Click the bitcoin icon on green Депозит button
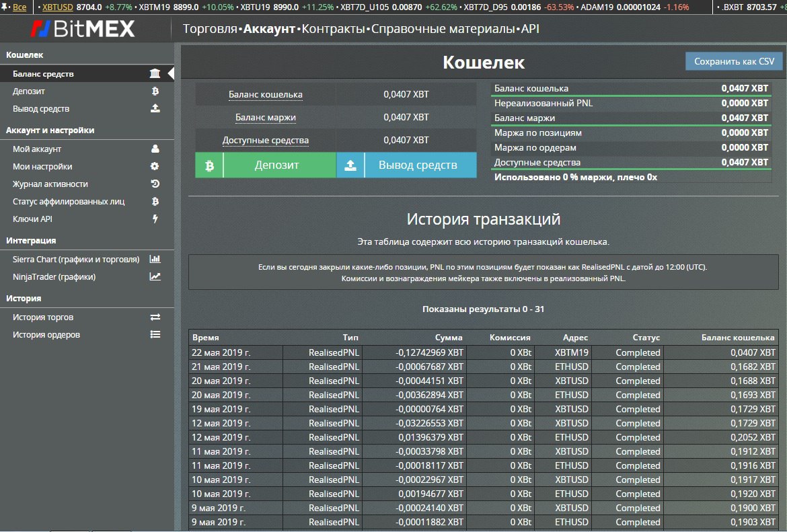 tap(209, 165)
